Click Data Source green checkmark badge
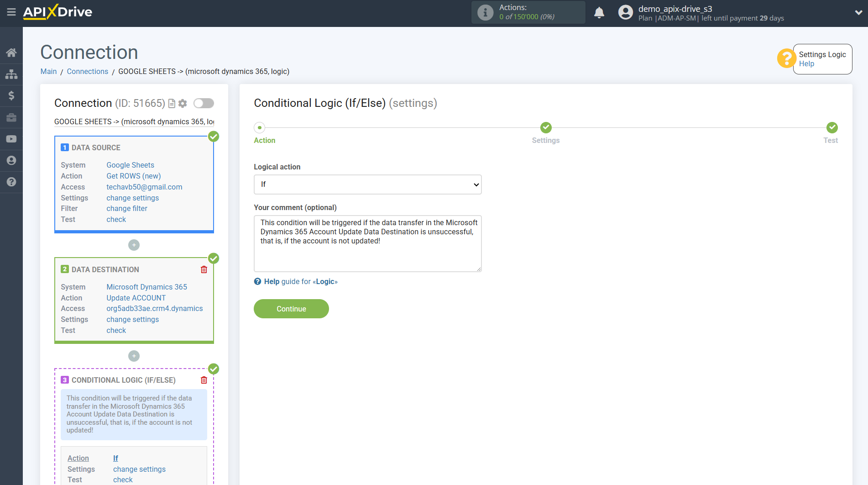The width and height of the screenshot is (868, 485). [214, 137]
